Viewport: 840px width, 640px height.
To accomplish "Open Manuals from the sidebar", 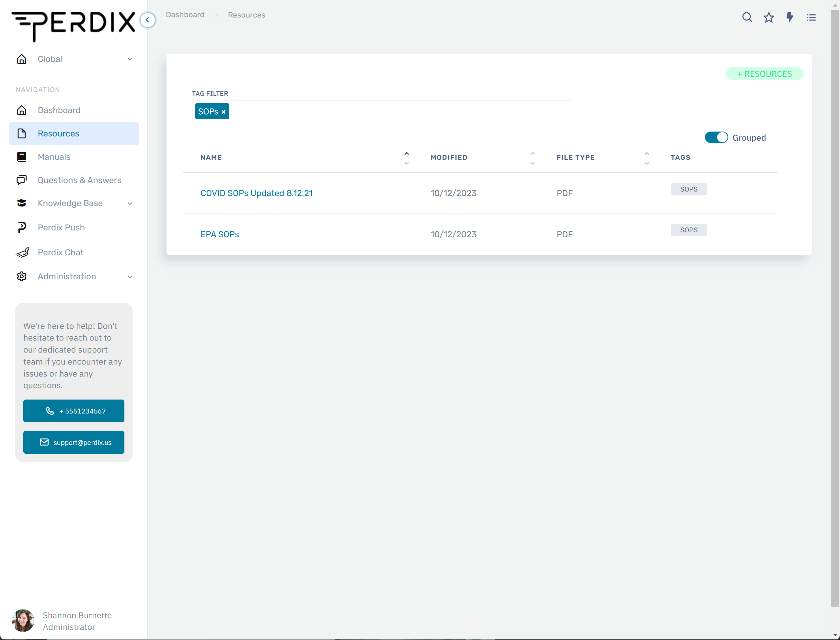I will tap(74, 157).
